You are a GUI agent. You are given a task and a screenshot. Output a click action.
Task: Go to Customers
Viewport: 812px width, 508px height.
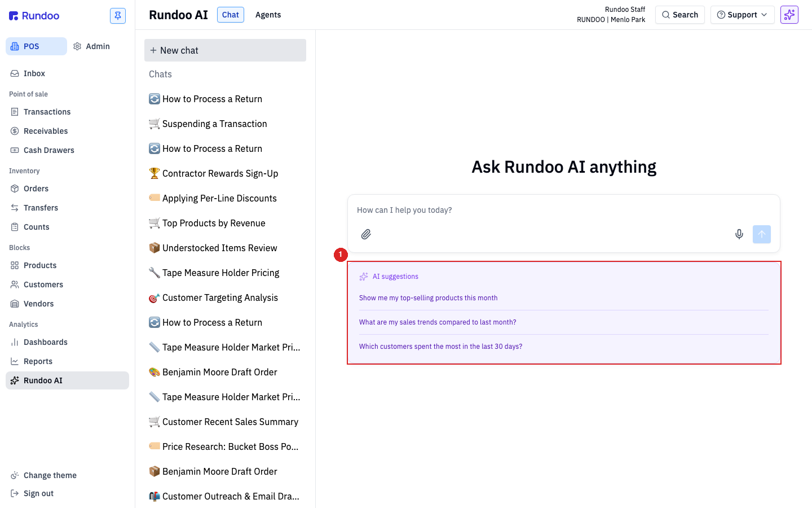pyautogui.click(x=68, y=284)
